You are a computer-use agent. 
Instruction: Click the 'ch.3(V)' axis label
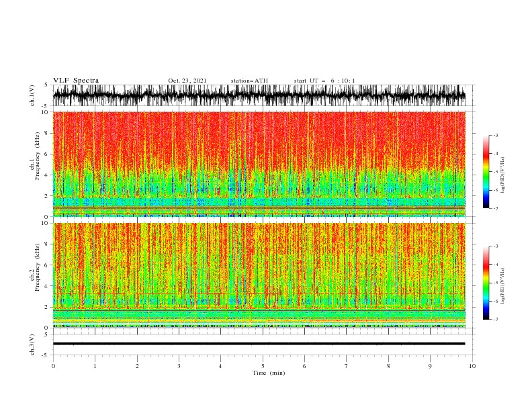coord(32,345)
